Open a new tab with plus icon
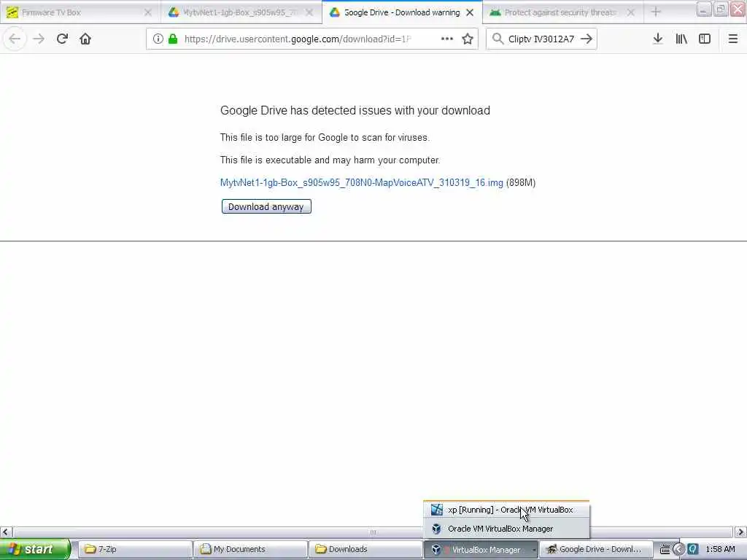The height and width of the screenshot is (560, 747). pyautogui.click(x=656, y=12)
